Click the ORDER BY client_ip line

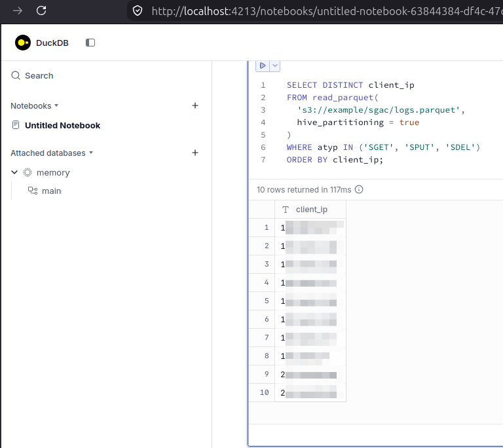tap(335, 160)
